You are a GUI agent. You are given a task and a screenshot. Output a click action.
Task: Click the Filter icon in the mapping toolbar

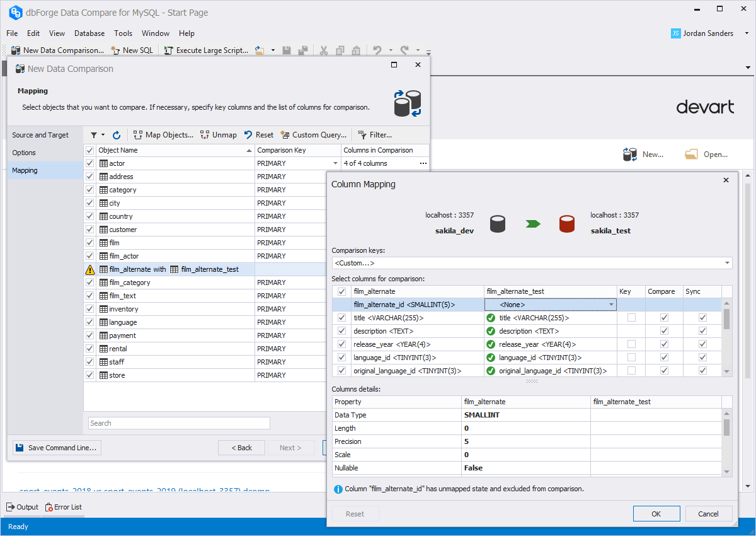(x=362, y=135)
